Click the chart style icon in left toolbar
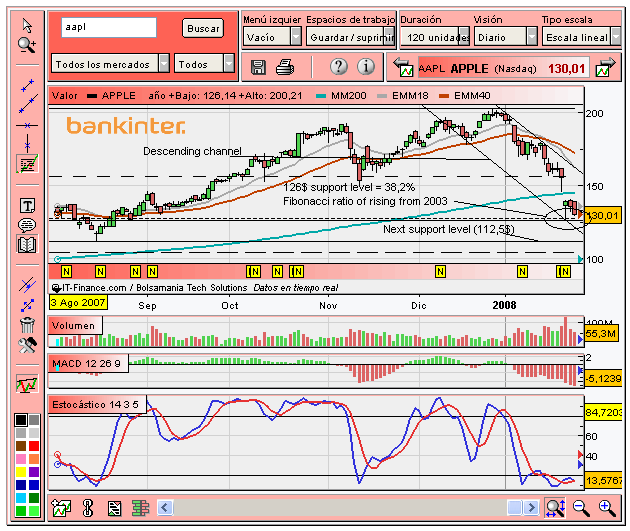Screen dimensions: 630x531 (27, 384)
